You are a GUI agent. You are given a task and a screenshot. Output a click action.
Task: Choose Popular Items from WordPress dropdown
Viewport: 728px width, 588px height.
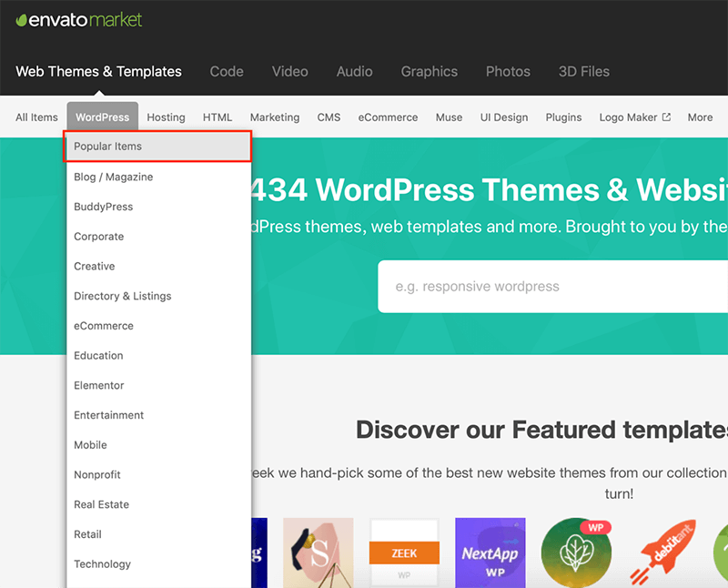point(157,147)
